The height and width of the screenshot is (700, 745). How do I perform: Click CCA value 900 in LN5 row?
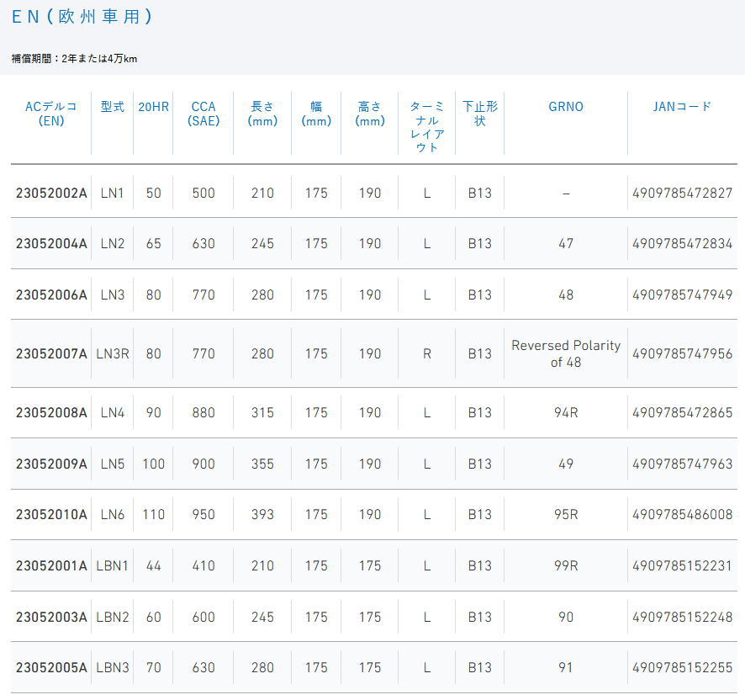[x=203, y=464]
